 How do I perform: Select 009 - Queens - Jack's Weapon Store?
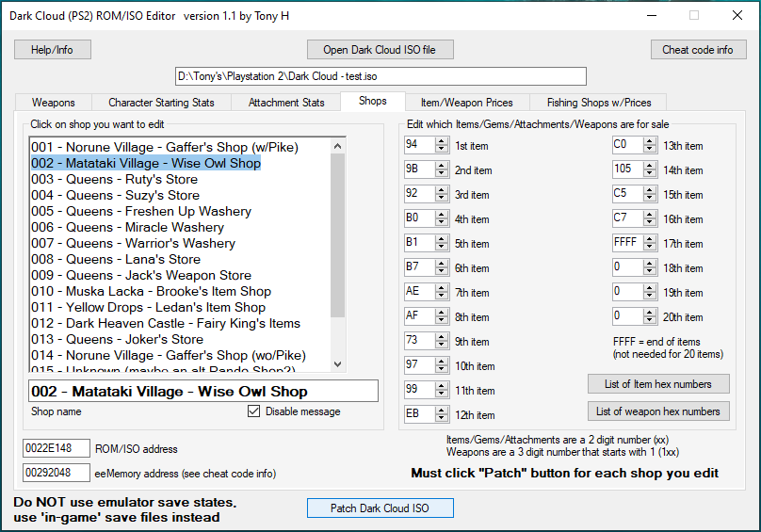click(141, 275)
